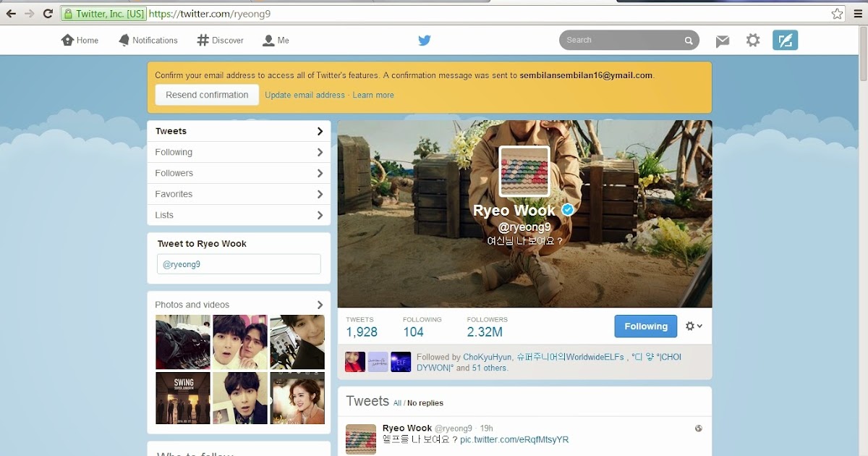Click the Learn more link
The height and width of the screenshot is (456, 868).
(373, 96)
